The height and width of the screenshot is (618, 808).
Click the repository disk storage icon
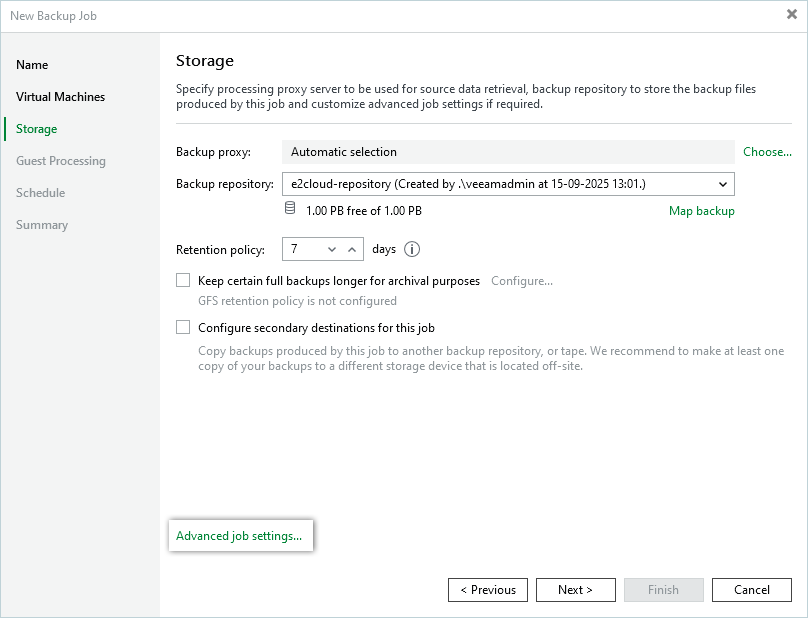(x=290, y=211)
